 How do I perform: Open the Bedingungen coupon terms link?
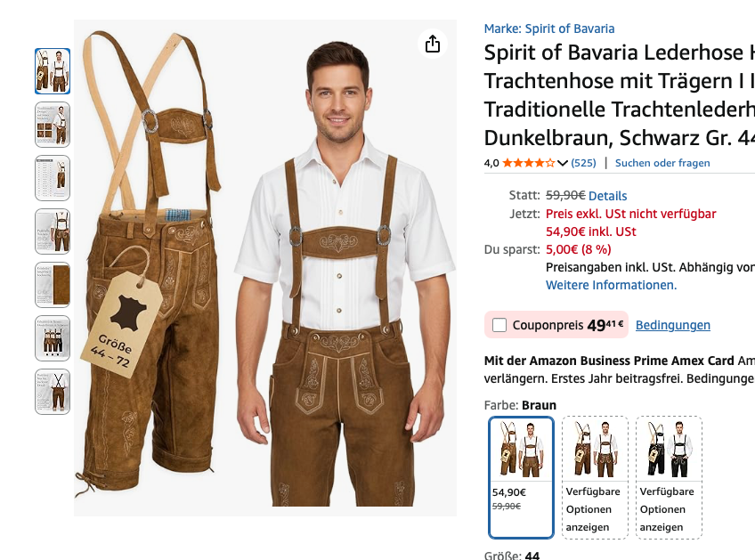pos(672,325)
